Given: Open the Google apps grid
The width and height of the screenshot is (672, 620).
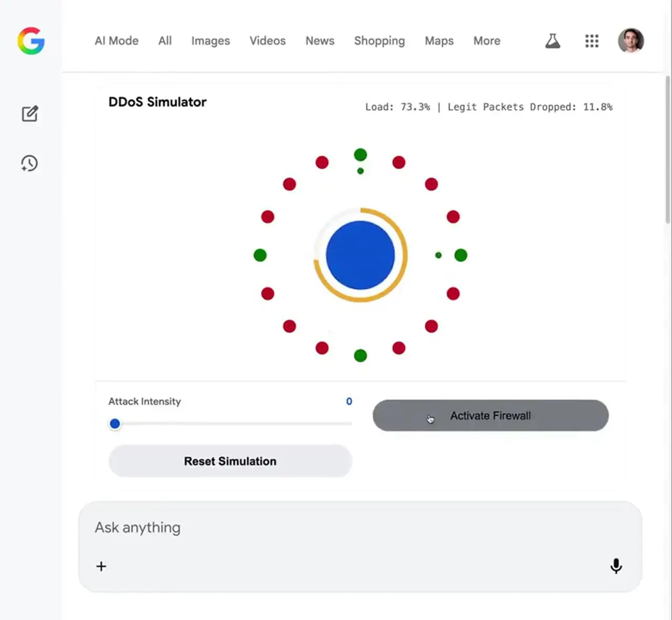Looking at the screenshot, I should tap(592, 41).
